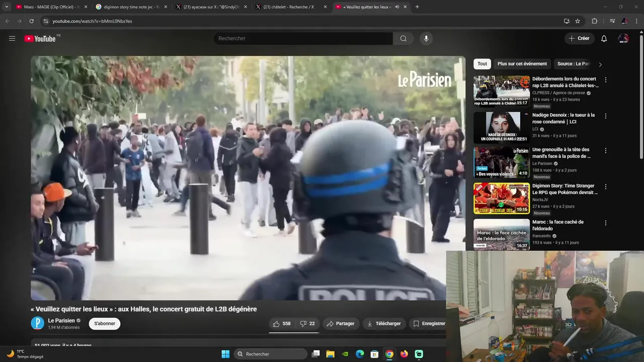Click the YouTube search magnifier button
The image size is (644, 362).
pos(404,39)
